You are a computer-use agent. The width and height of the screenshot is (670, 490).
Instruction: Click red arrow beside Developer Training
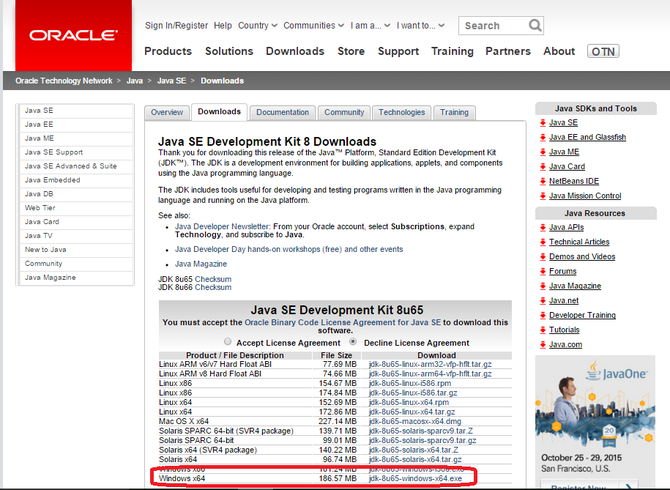tap(543, 315)
